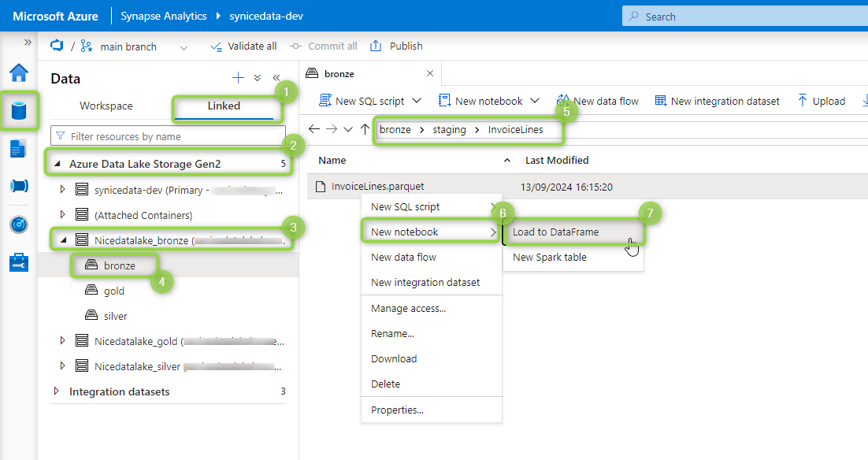Screen dimensions: 868x460
Task: Sort by the Last Modified column header
Action: click(557, 160)
